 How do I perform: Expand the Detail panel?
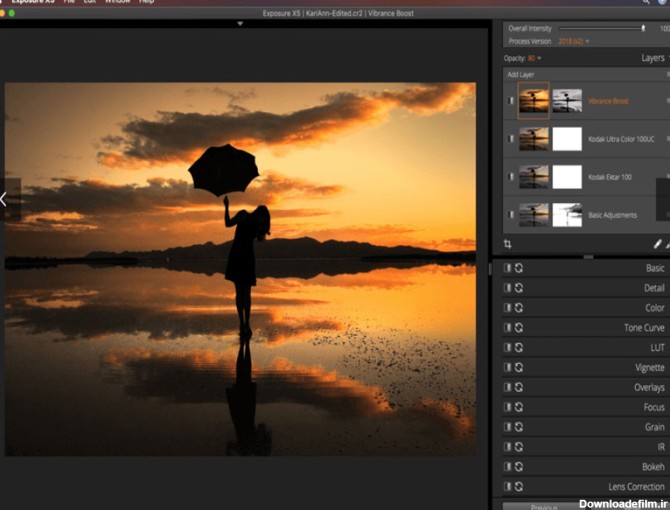click(x=654, y=288)
